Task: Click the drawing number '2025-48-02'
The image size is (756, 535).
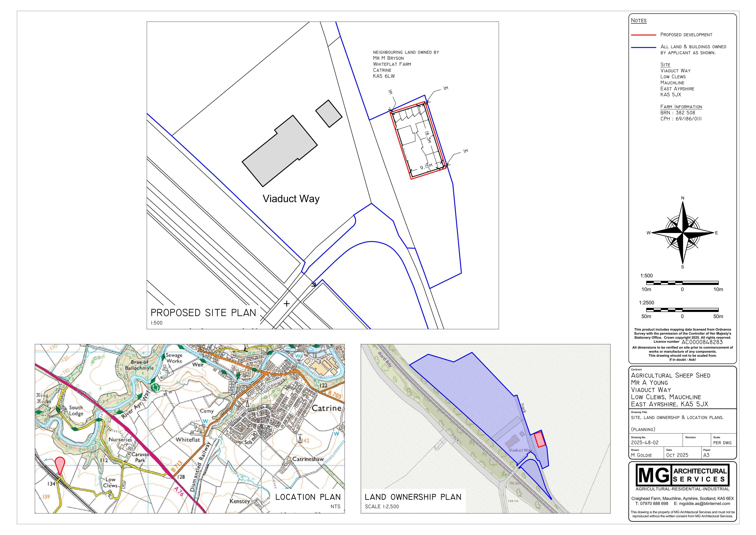Action: coord(645,442)
